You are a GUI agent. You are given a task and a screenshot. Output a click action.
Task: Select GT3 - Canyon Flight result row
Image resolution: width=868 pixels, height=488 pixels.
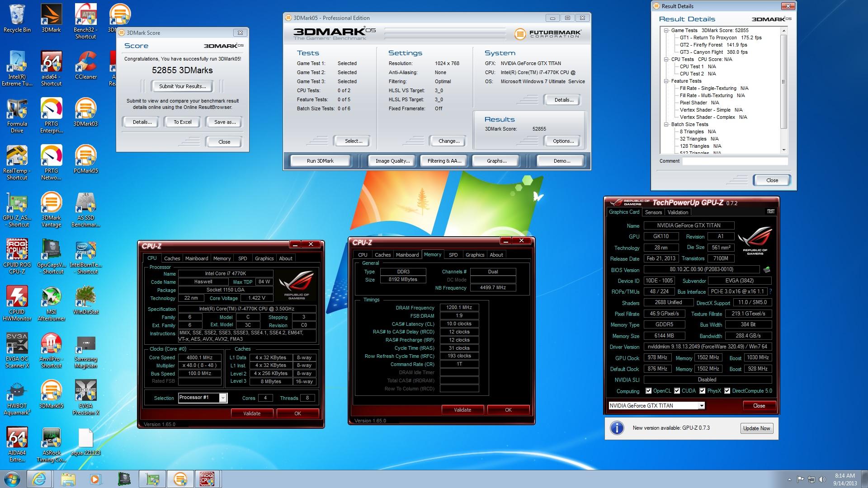pyautogui.click(x=713, y=52)
